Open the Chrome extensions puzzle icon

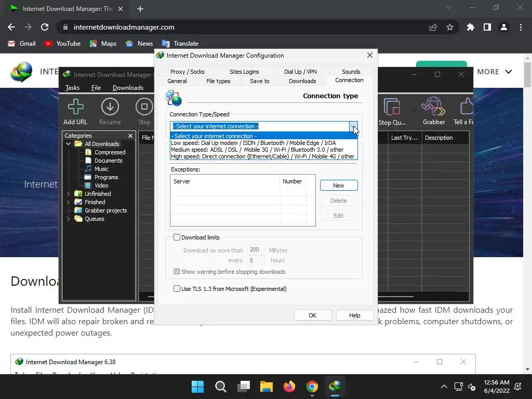point(470,27)
